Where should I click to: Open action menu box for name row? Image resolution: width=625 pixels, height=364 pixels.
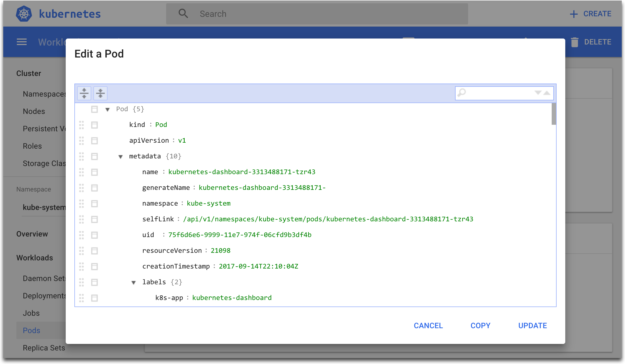94,172
